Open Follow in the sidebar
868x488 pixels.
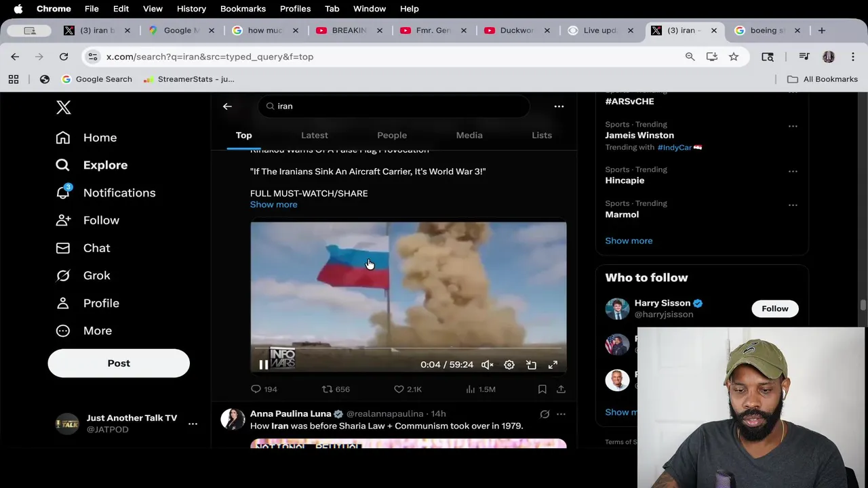[x=87, y=220]
